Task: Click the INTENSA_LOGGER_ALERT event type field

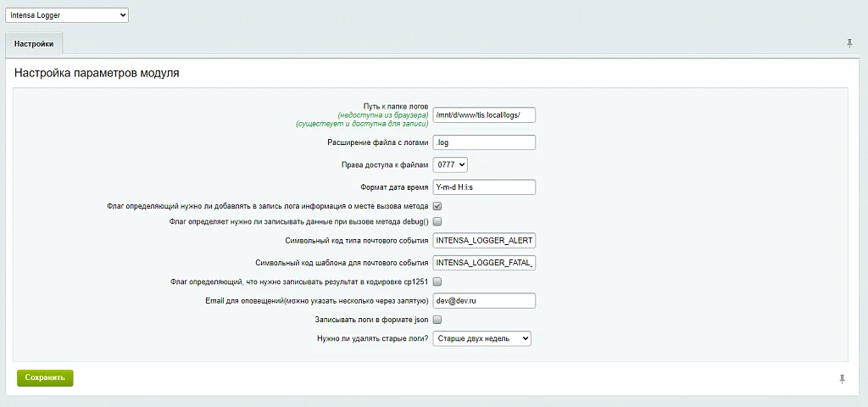Action: tap(484, 241)
